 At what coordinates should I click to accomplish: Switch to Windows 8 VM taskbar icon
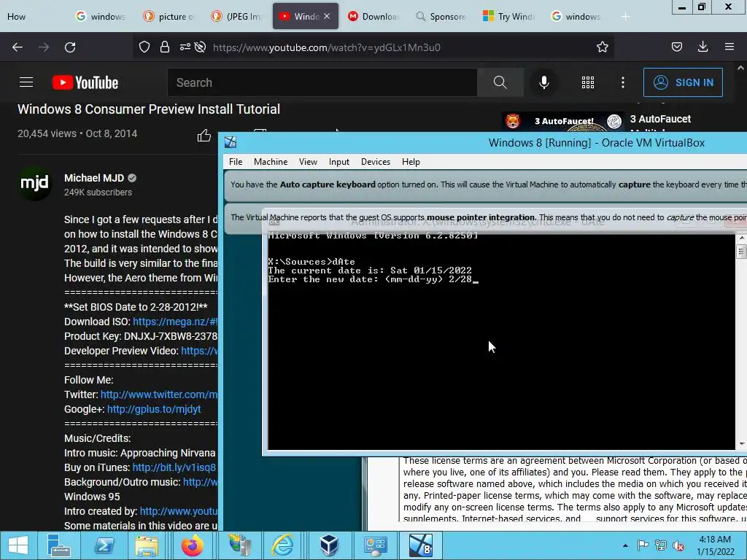tap(421, 545)
